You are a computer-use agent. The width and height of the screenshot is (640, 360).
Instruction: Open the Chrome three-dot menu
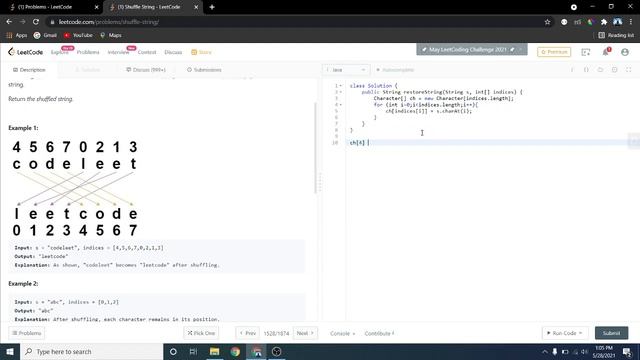[631, 22]
